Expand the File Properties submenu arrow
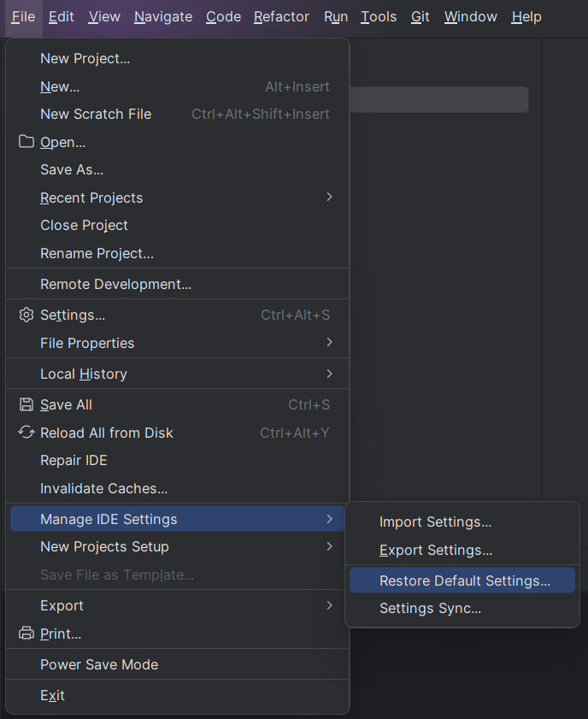This screenshot has height=719, width=588. 329,343
